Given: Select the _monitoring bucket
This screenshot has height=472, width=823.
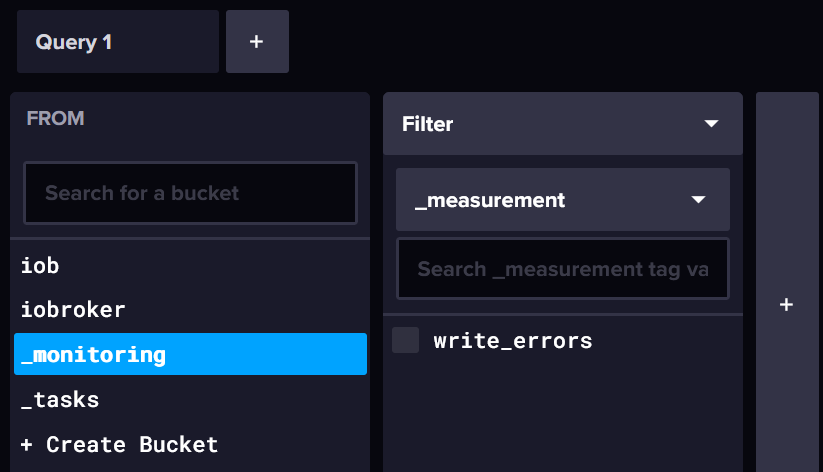Looking at the screenshot, I should point(190,354).
